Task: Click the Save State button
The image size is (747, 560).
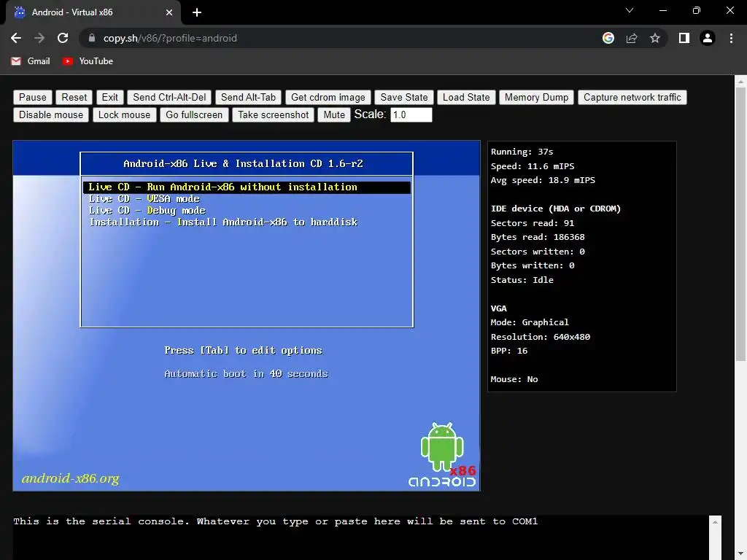Action: [404, 97]
